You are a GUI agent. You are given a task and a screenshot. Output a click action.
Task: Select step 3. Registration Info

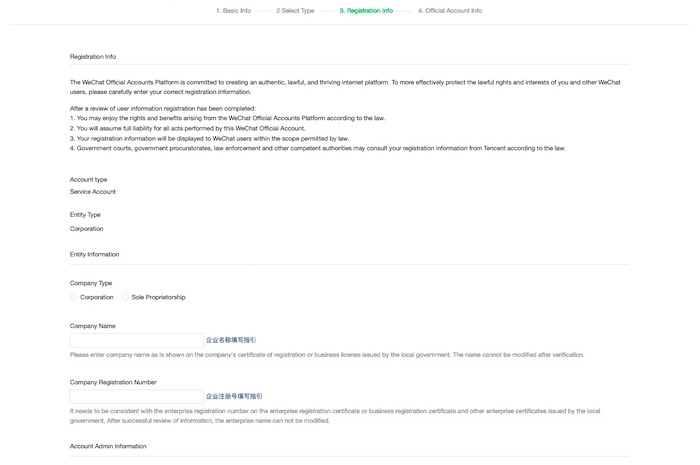click(x=366, y=11)
